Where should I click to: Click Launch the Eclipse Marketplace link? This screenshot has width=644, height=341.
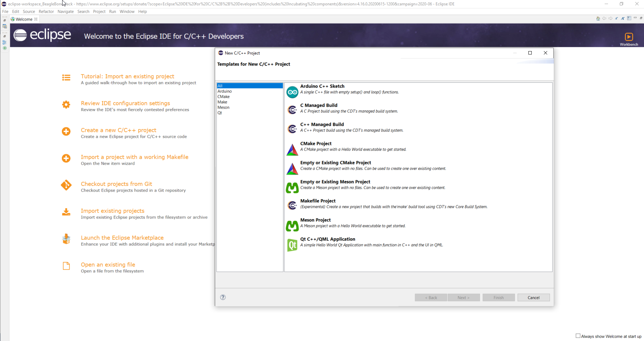coord(122,238)
